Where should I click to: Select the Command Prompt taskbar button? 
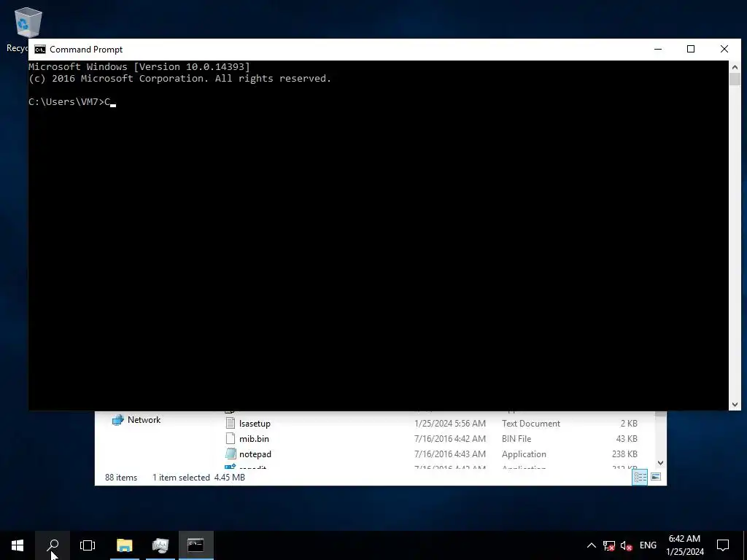tap(196, 545)
